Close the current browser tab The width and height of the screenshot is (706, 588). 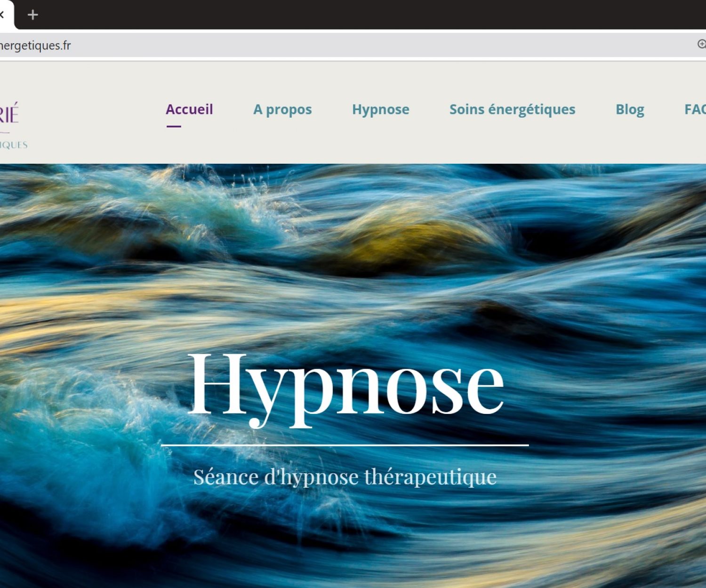2,15
